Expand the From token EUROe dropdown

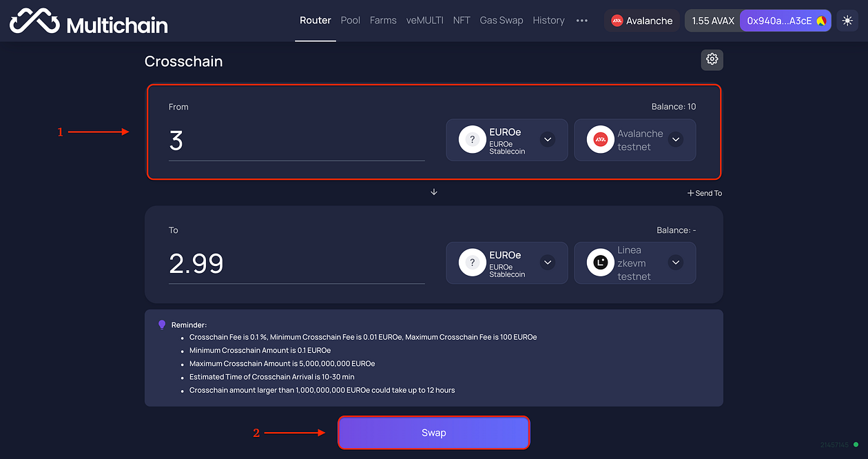(x=548, y=139)
